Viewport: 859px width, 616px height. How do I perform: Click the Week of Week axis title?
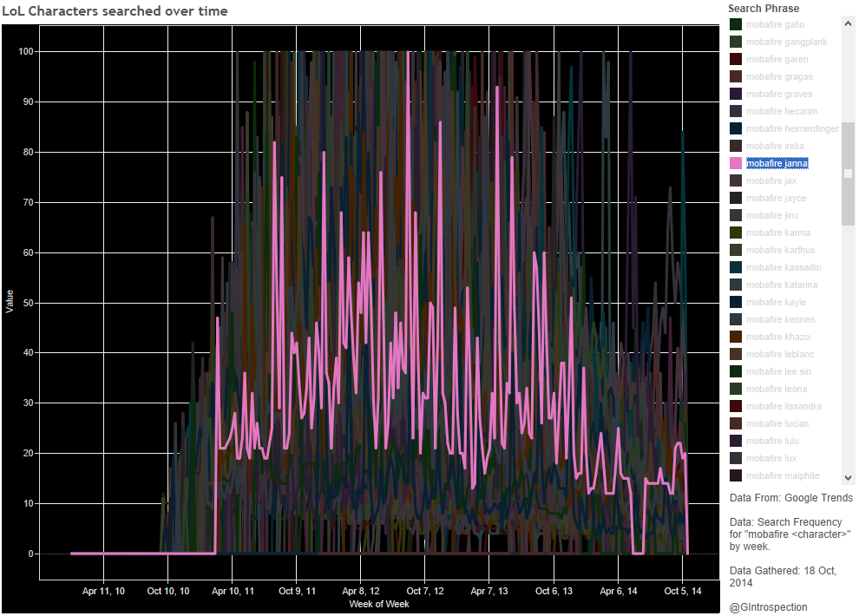click(x=379, y=604)
